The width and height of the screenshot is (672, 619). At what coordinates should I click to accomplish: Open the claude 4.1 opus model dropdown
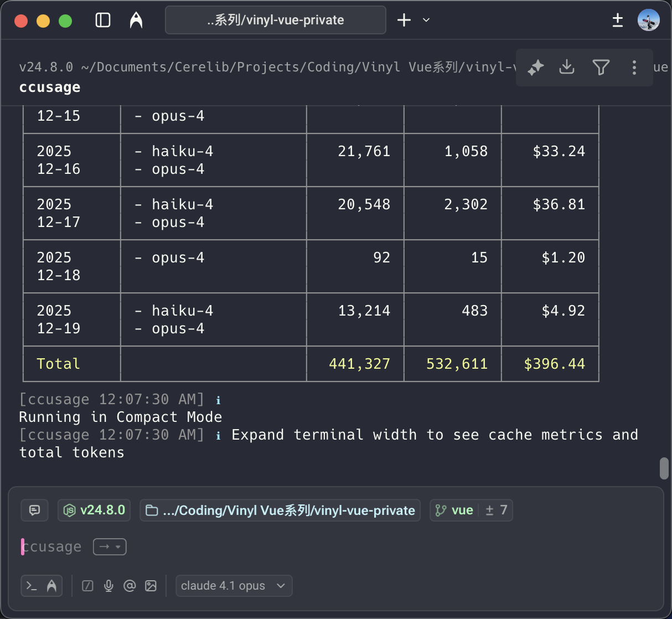[x=234, y=586]
